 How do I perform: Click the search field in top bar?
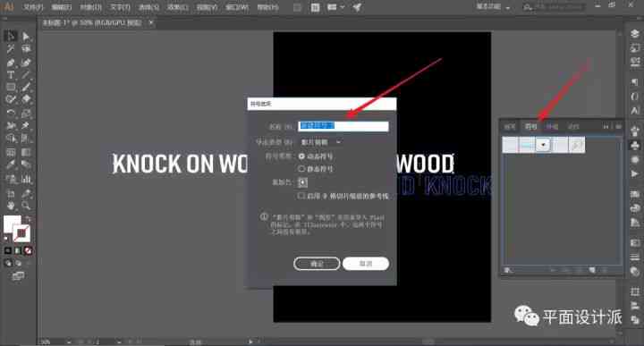(x=554, y=7)
